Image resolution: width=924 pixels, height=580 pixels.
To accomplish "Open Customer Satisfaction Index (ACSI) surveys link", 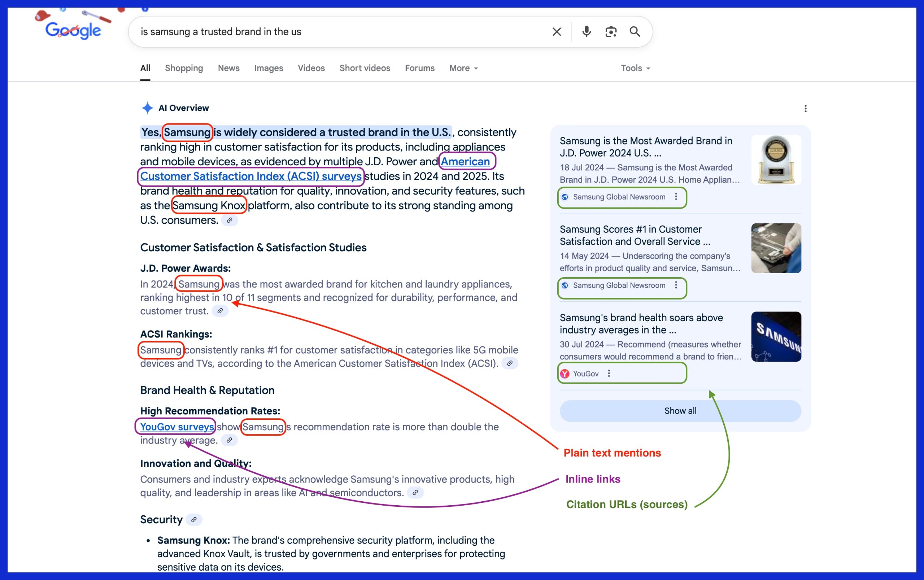I will (x=250, y=176).
